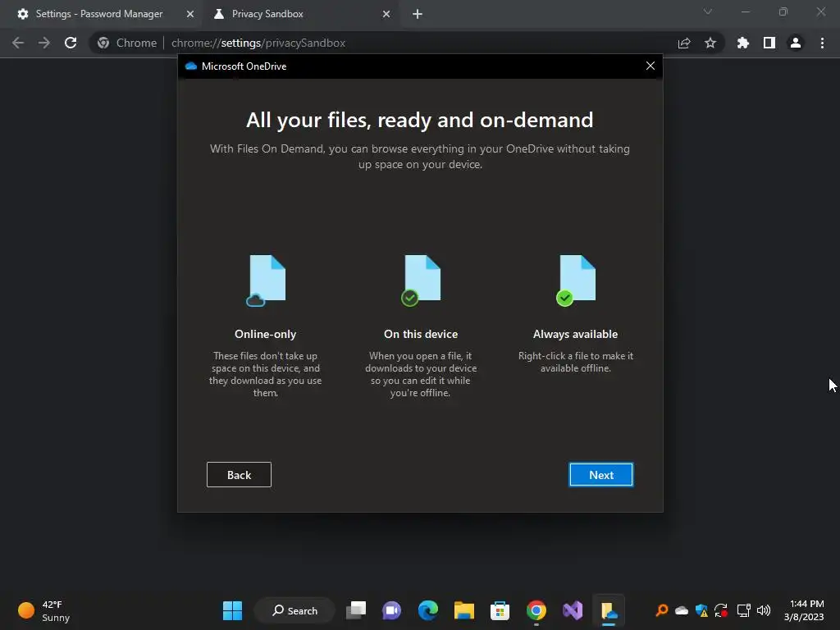
Task: Launch Microsoft Edge from taskbar
Action: click(x=428, y=610)
